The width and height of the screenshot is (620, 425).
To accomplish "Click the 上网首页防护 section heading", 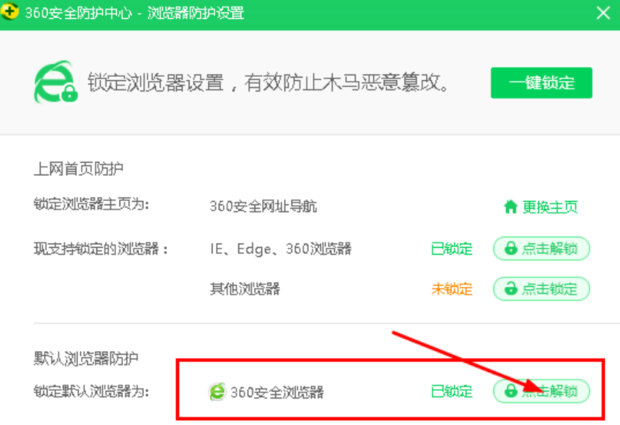I will tap(78, 169).
